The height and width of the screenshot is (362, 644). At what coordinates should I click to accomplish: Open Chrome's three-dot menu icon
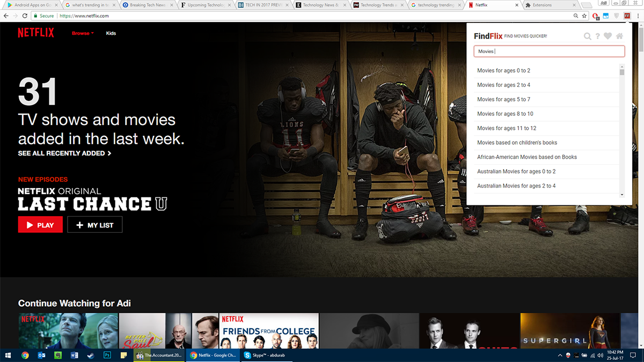click(x=638, y=16)
